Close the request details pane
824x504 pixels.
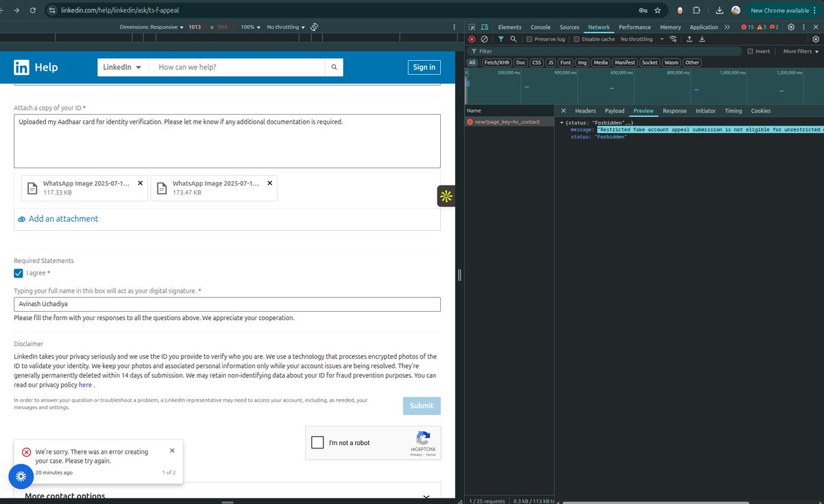[563, 111]
